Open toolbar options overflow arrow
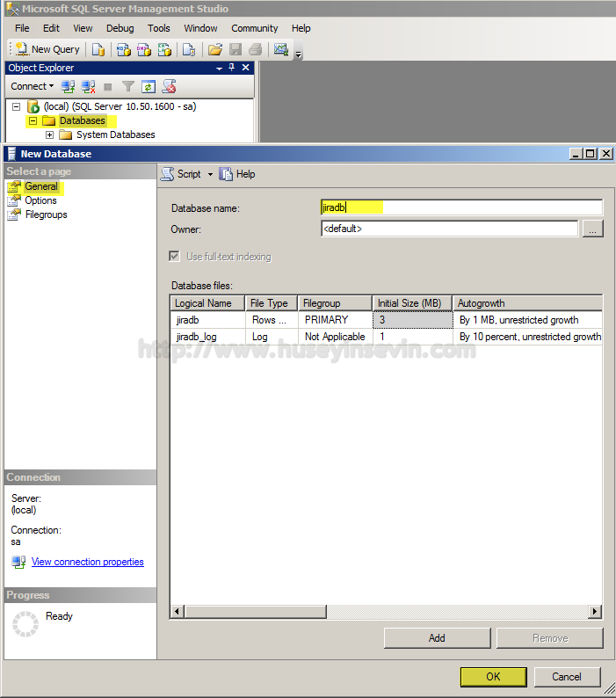The width and height of the screenshot is (616, 698). click(x=299, y=55)
